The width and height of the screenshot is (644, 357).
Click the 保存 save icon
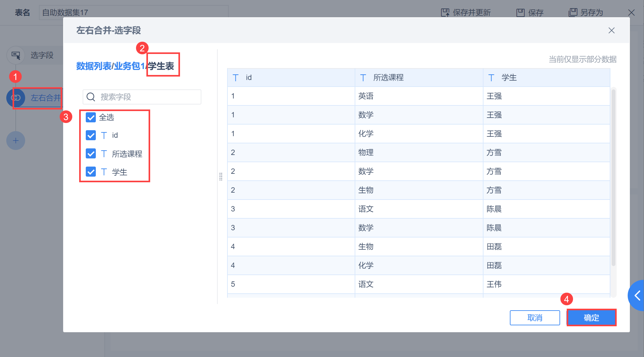coord(521,12)
